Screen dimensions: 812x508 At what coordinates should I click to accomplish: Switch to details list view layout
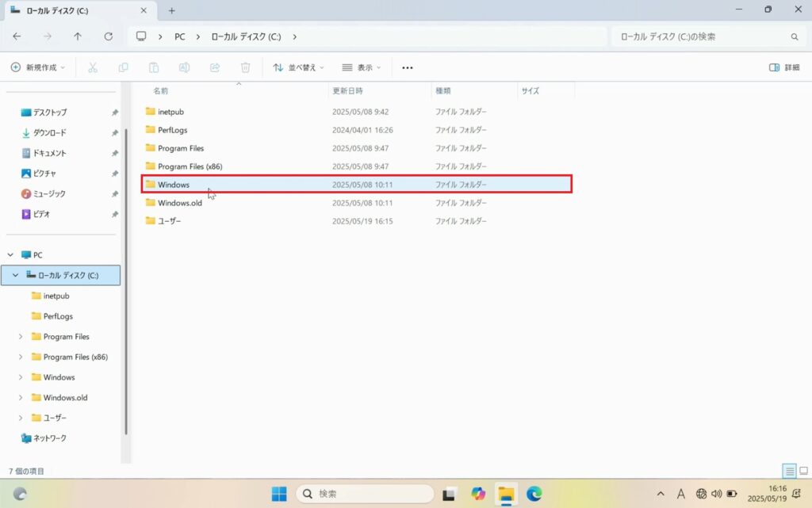point(789,471)
